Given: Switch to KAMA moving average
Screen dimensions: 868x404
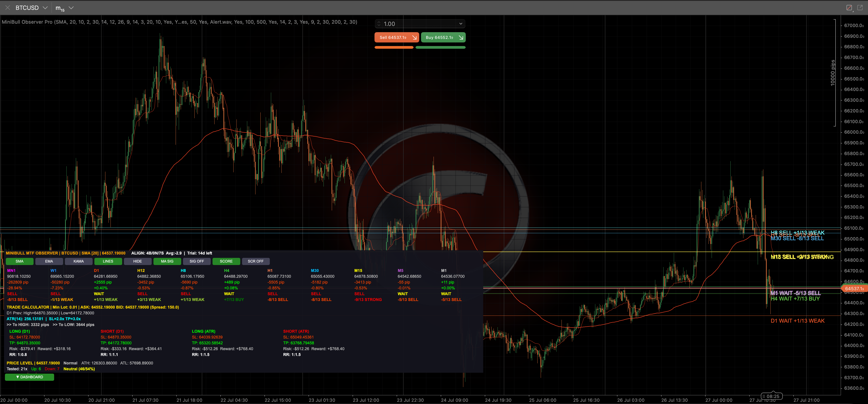Looking at the screenshot, I should coord(79,261).
